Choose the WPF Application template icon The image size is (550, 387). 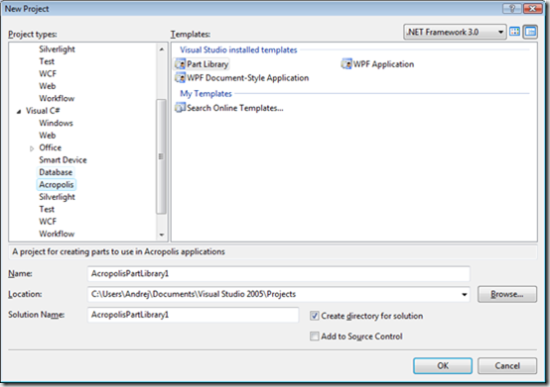346,64
